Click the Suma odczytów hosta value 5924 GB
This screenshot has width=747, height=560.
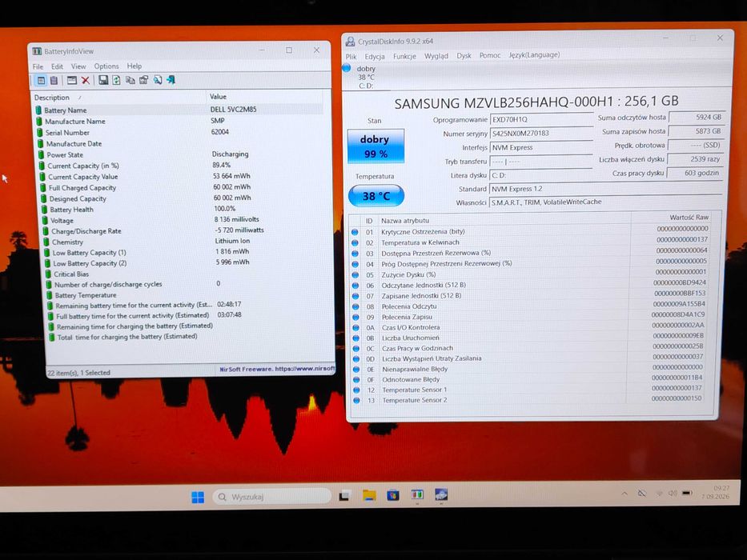pyautogui.click(x=697, y=117)
